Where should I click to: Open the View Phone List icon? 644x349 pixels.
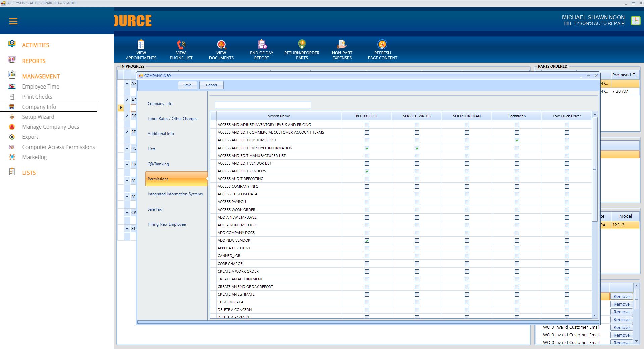coord(181,45)
